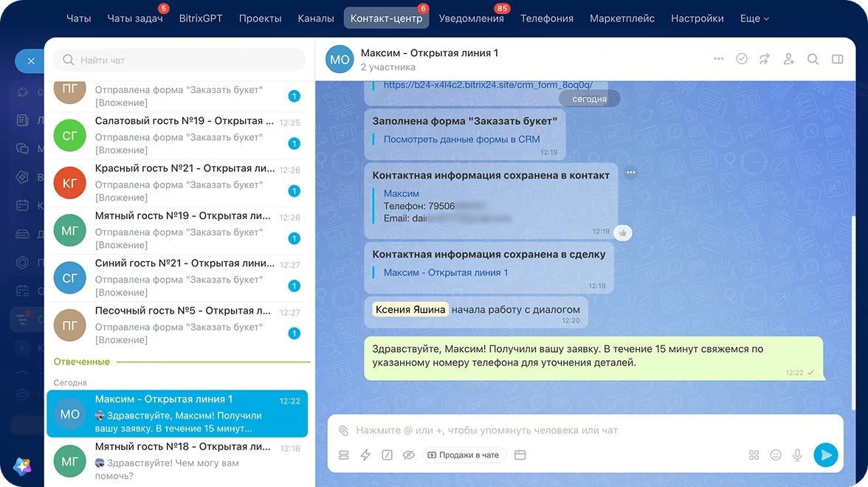Go to the Уведомления tab

coord(471,18)
